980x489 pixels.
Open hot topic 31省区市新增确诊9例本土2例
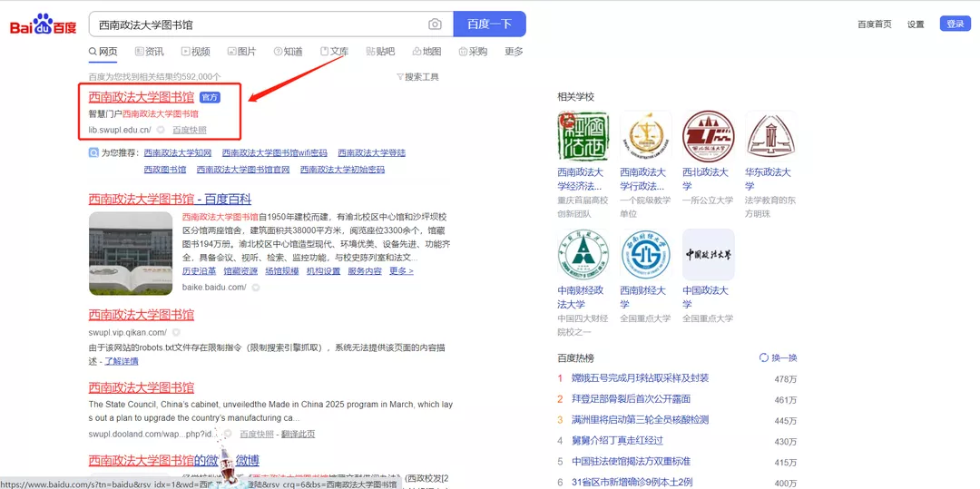(632, 482)
